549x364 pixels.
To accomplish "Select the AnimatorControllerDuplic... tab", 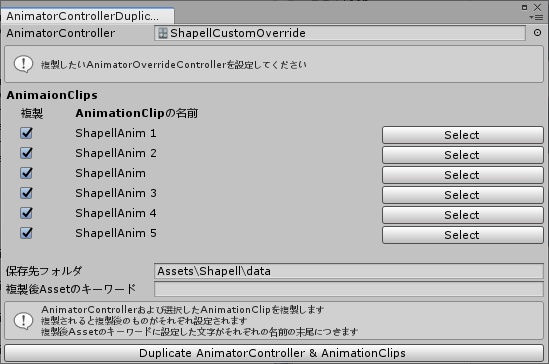I will (x=88, y=16).
